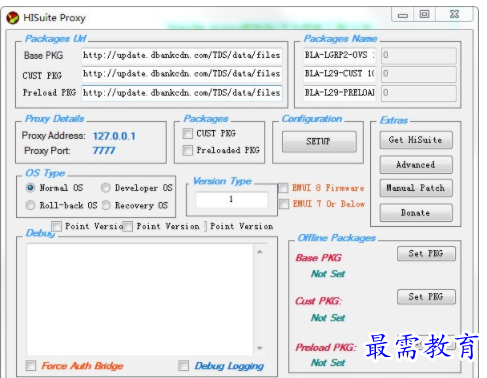
Task: Click the field right of BLA-LGRP2-OVS
Action: click(x=419, y=55)
